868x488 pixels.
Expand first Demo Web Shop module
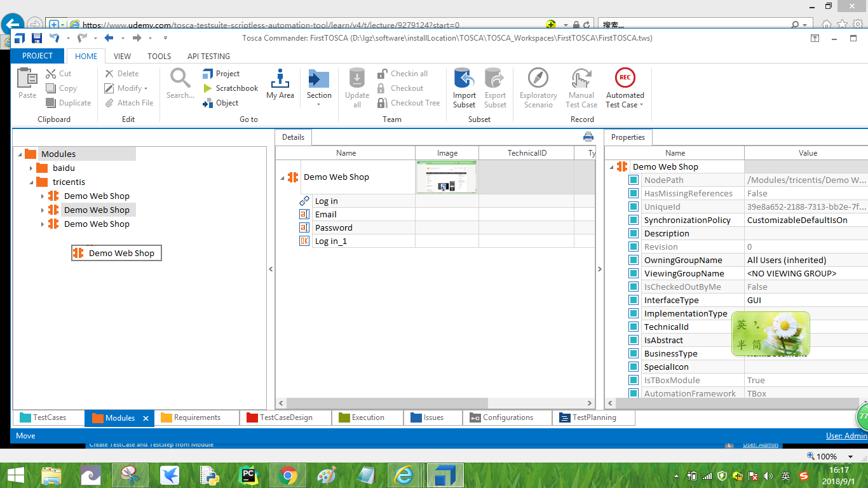43,196
